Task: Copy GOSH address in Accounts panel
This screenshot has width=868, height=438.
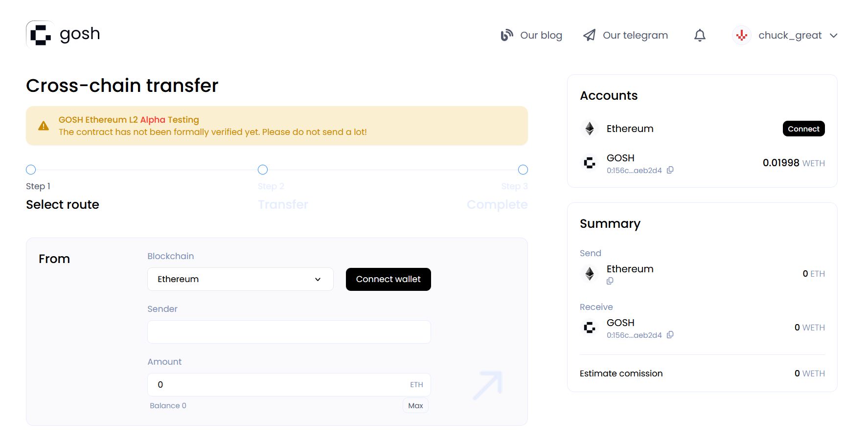Action: coord(670,170)
